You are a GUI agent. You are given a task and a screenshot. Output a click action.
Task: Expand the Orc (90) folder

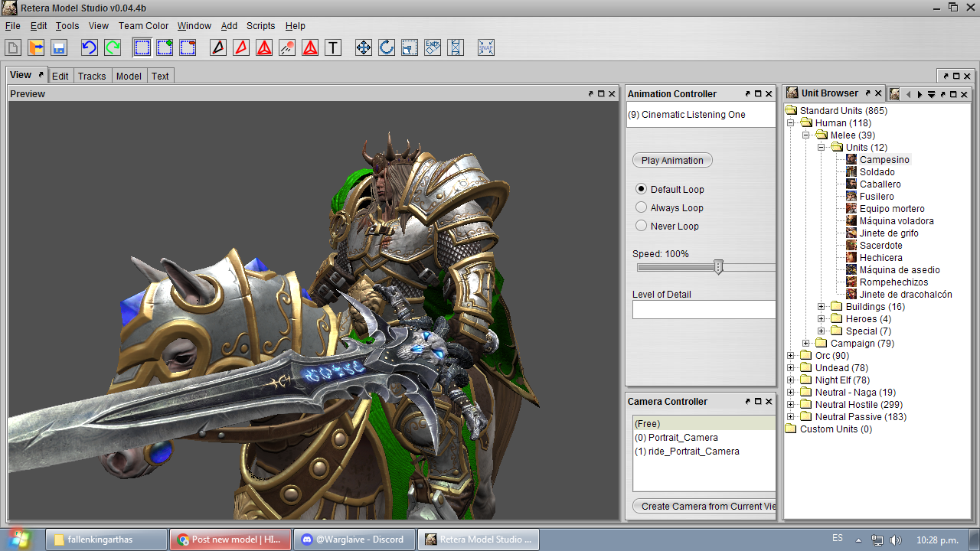tap(792, 356)
